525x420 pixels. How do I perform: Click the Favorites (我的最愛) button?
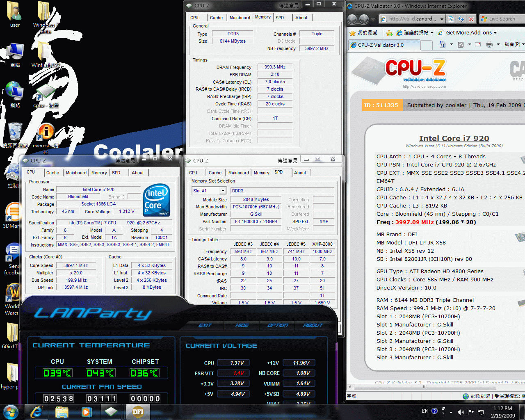click(363, 32)
